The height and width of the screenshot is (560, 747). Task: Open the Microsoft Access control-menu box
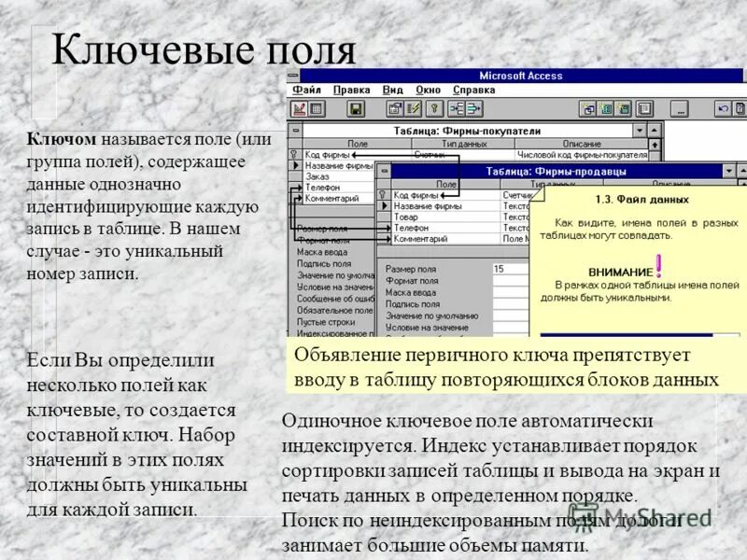(x=293, y=76)
